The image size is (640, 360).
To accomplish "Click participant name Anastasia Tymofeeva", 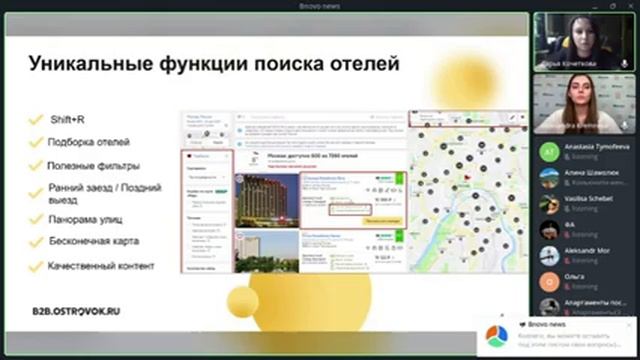I will (x=597, y=147).
